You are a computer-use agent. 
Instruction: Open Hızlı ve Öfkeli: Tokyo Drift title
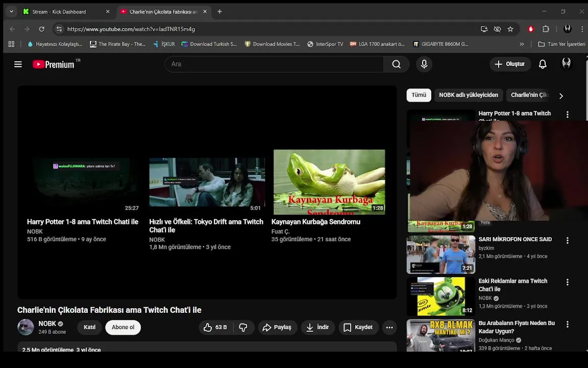[206, 226]
